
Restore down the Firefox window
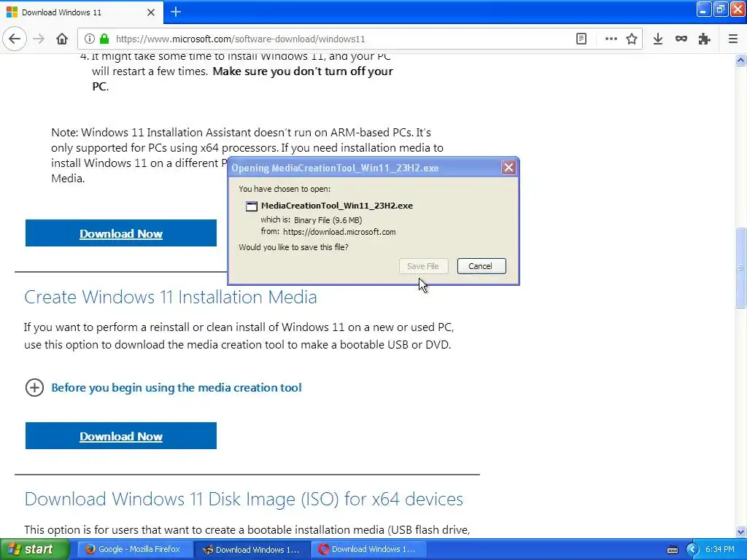pyautogui.click(x=721, y=9)
